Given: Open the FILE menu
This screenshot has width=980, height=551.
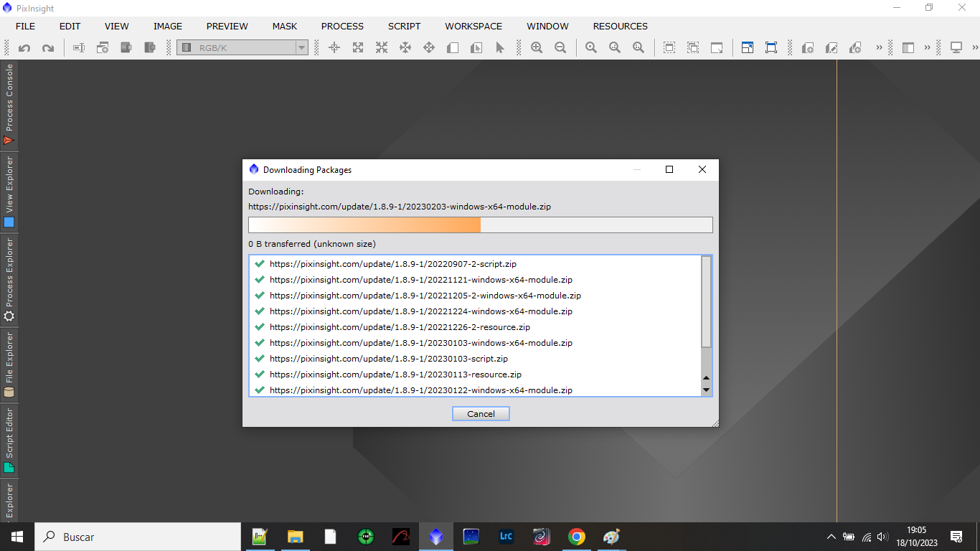Looking at the screenshot, I should 25,26.
